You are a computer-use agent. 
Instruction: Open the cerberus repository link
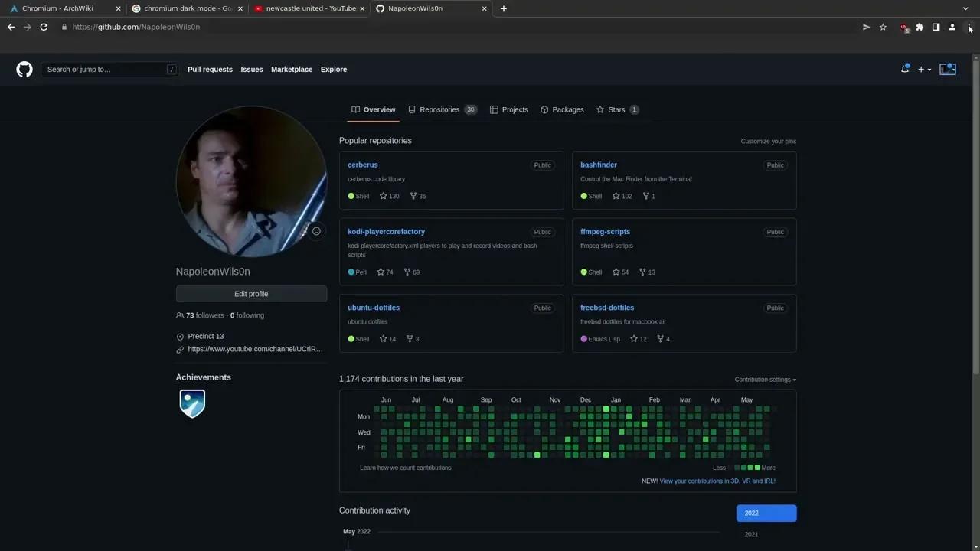click(363, 165)
